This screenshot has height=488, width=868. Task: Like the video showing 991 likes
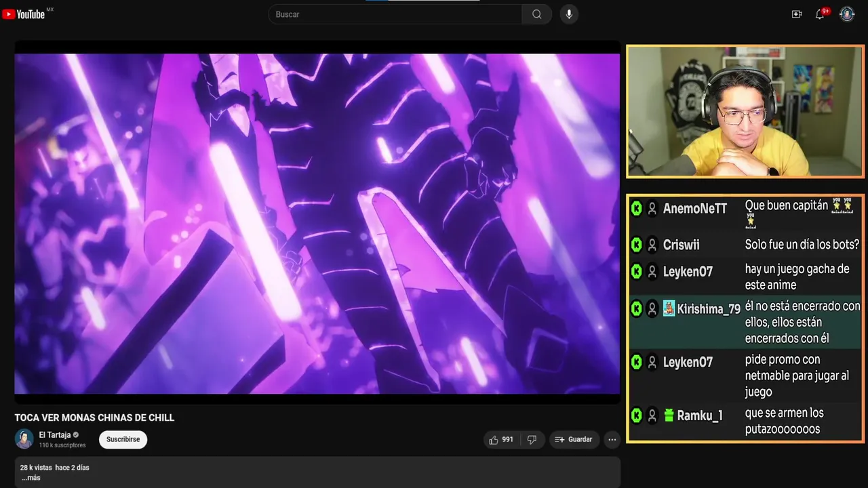[x=501, y=440]
